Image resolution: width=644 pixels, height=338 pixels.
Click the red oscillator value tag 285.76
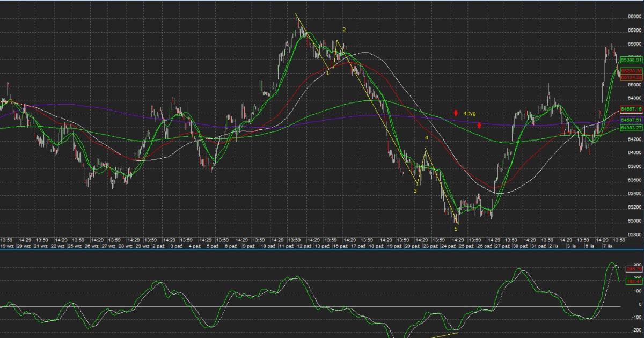coord(634,269)
